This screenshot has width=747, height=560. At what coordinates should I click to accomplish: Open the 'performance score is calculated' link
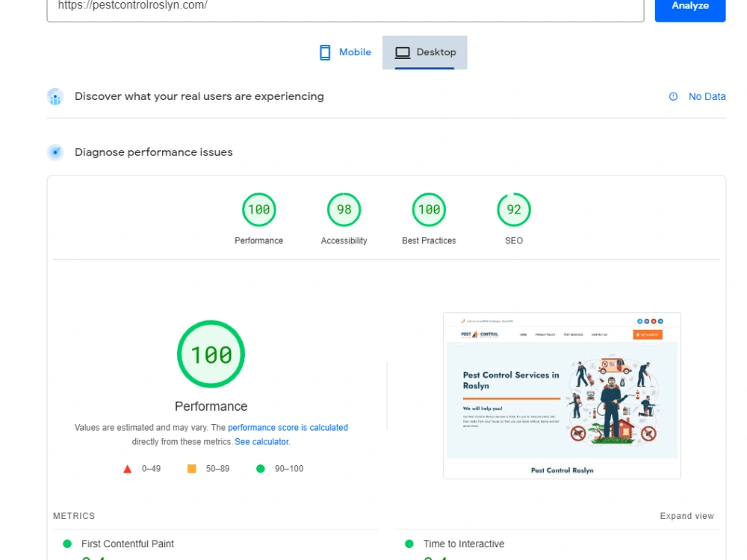(288, 427)
